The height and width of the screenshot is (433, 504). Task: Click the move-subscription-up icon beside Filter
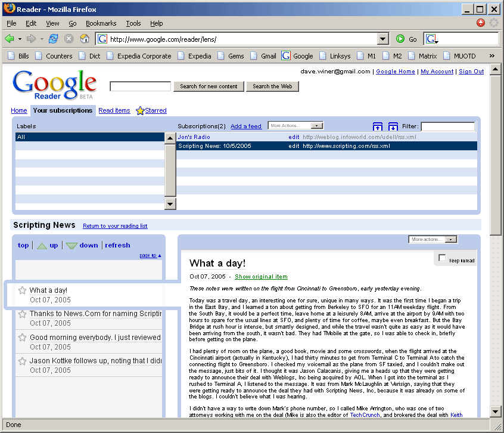click(378, 126)
